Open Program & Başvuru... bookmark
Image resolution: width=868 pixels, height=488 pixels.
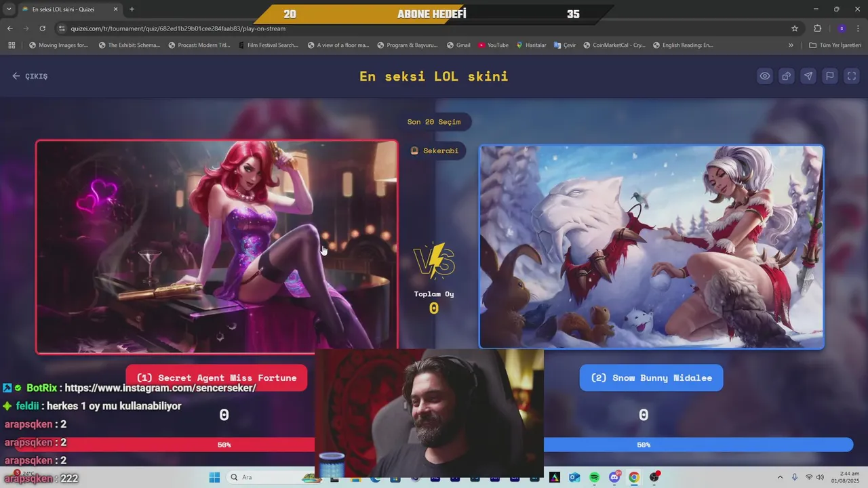(407, 45)
